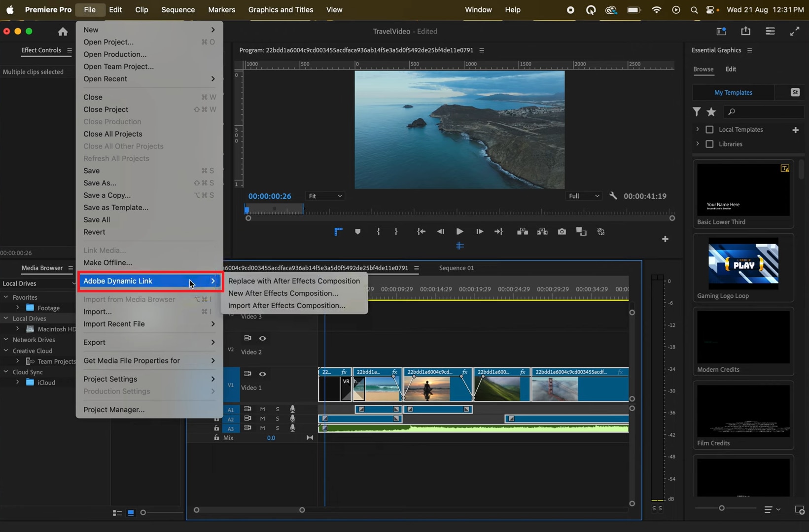
Task: Open the Settings wrench in Program monitor
Action: (x=613, y=196)
